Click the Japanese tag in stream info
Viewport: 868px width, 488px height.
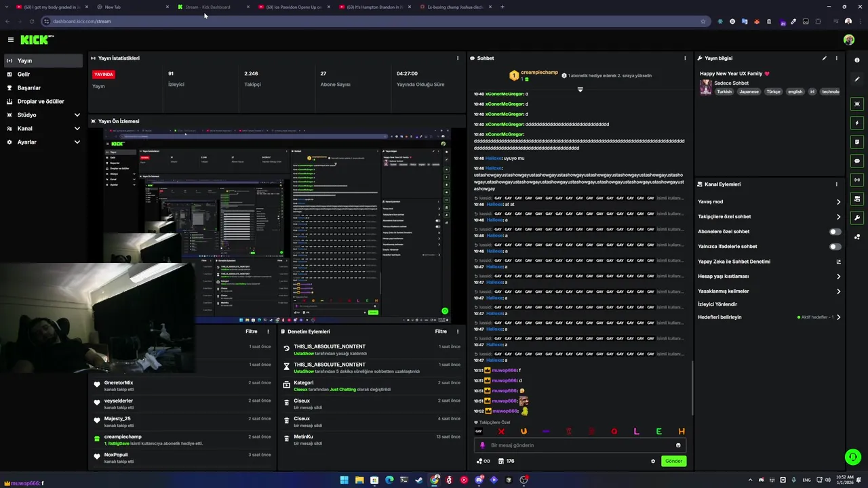(749, 91)
